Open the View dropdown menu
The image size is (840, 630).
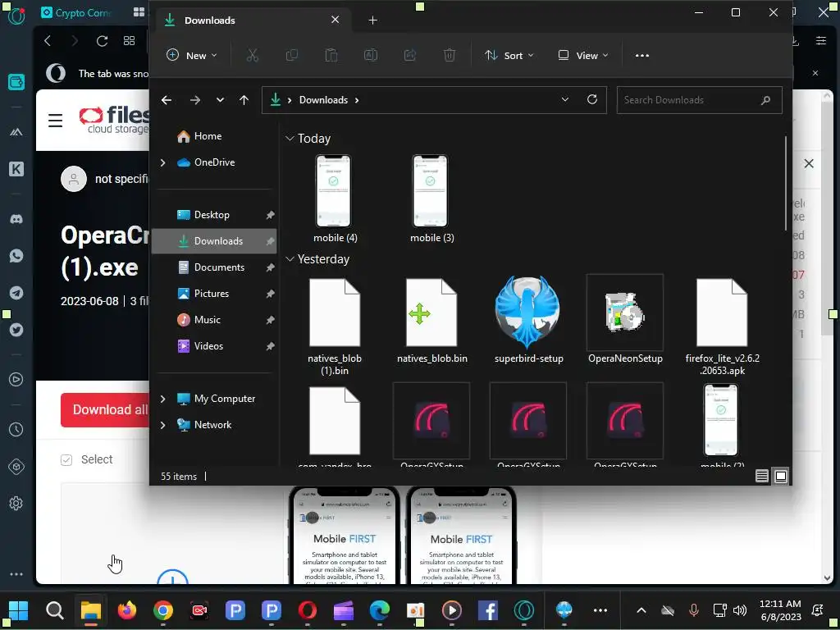(583, 55)
